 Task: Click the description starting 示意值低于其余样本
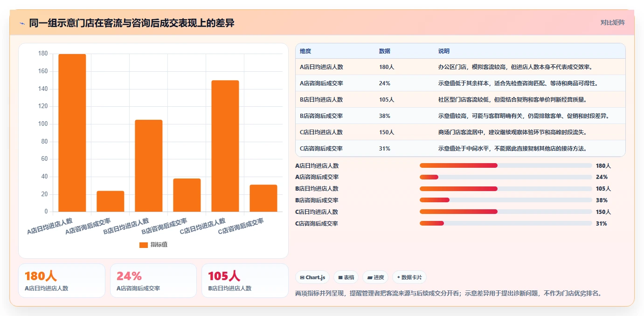click(x=518, y=83)
